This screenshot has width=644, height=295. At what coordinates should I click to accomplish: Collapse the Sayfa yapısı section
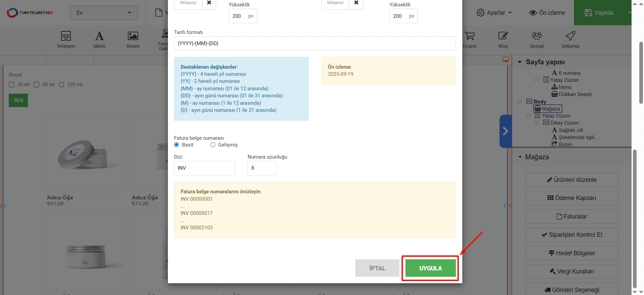(x=520, y=62)
